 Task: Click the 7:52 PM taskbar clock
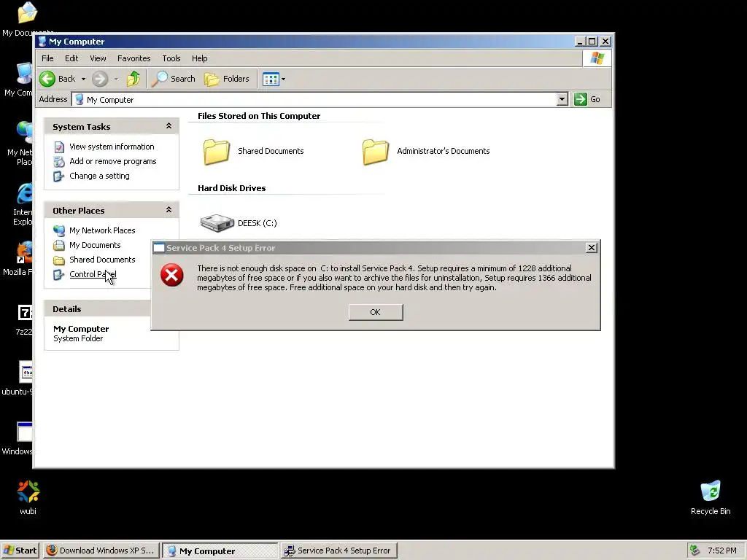click(722, 551)
